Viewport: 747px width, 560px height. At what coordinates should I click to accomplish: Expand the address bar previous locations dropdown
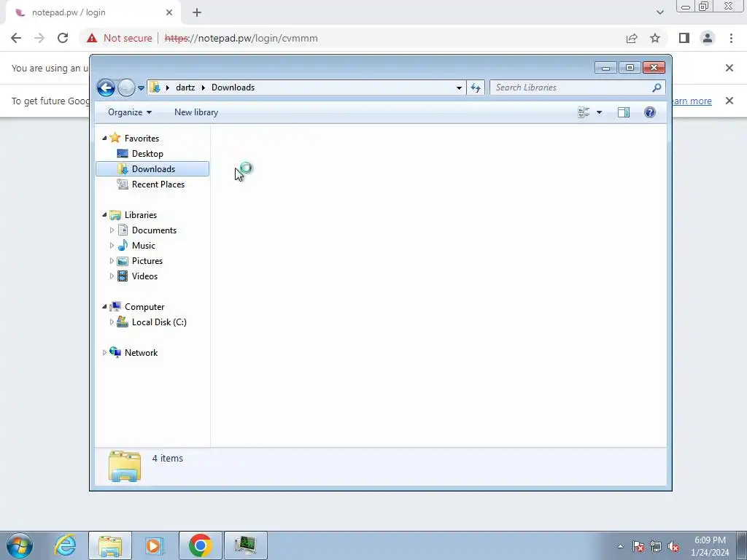pyautogui.click(x=459, y=87)
